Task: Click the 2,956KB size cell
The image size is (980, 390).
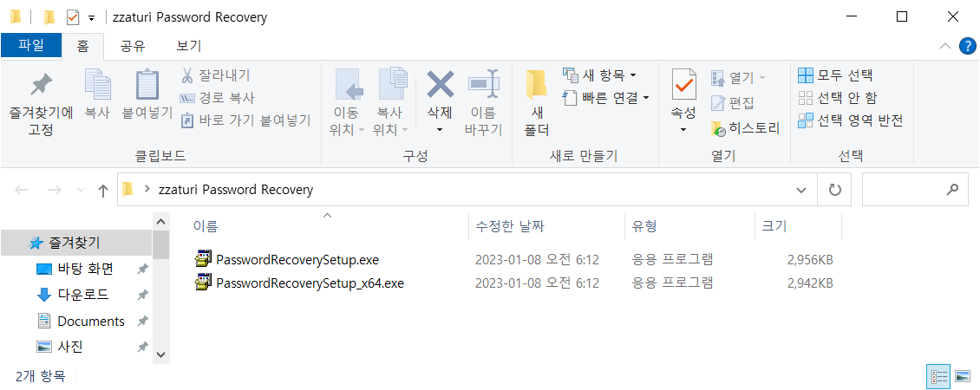Action: coord(811,259)
